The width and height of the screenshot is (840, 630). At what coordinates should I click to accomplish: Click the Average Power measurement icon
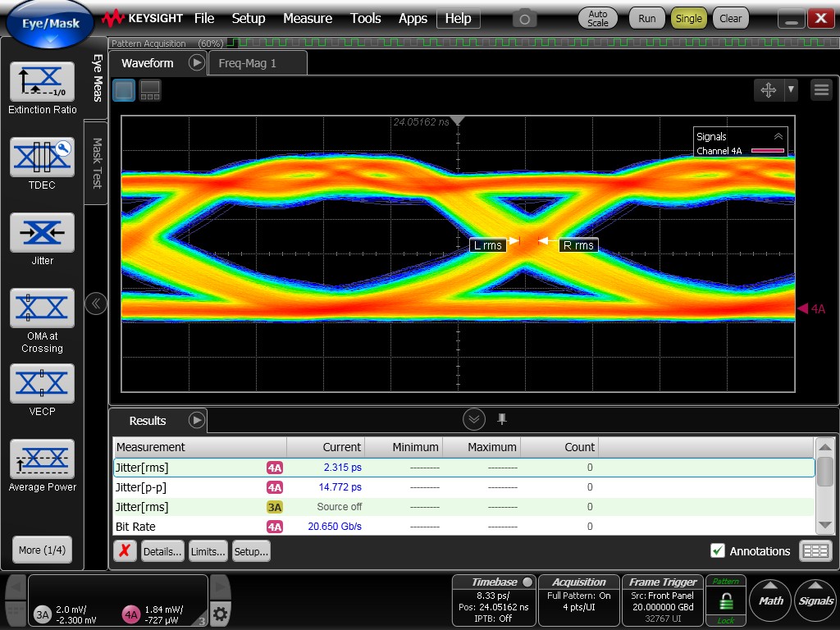pyautogui.click(x=42, y=459)
